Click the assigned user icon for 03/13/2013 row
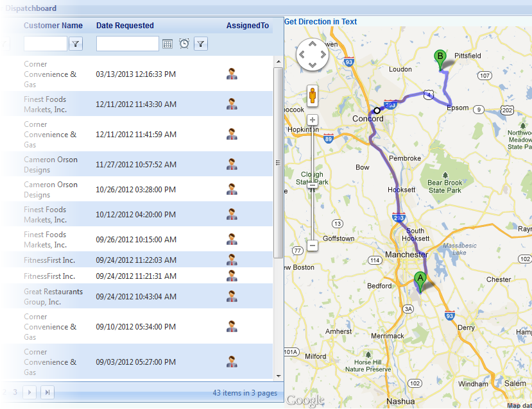532x409 pixels. tap(232, 74)
